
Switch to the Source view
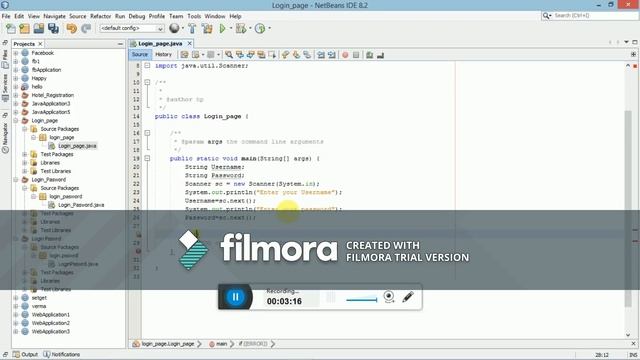click(x=140, y=54)
